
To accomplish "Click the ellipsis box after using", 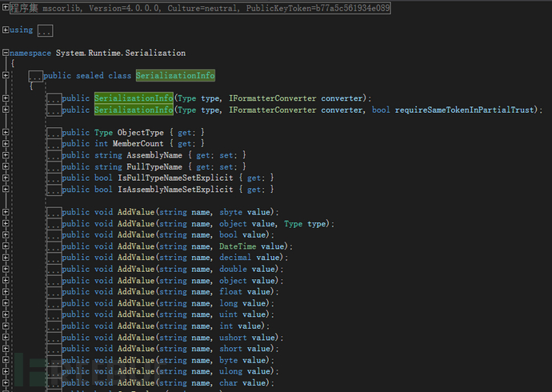I will (x=45, y=30).
